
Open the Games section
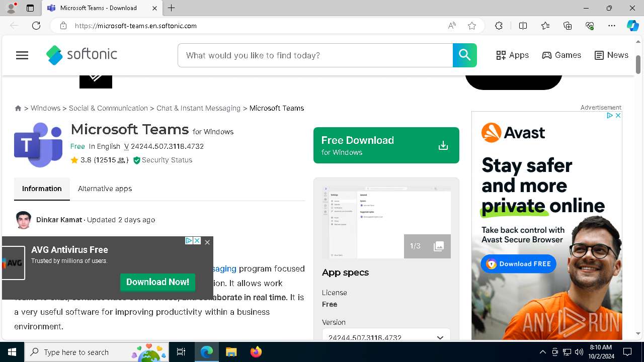pyautogui.click(x=561, y=55)
